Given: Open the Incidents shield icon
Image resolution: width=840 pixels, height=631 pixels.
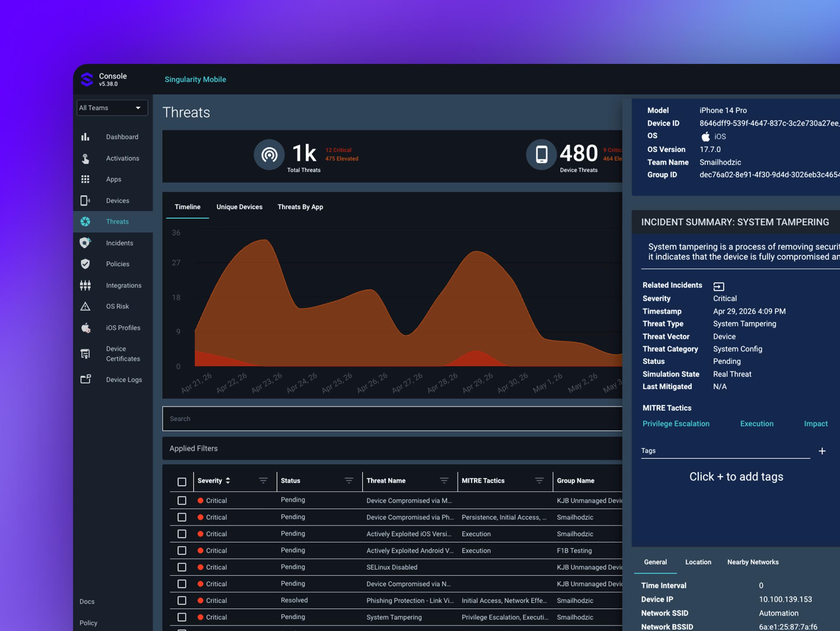Looking at the screenshot, I should coord(85,243).
